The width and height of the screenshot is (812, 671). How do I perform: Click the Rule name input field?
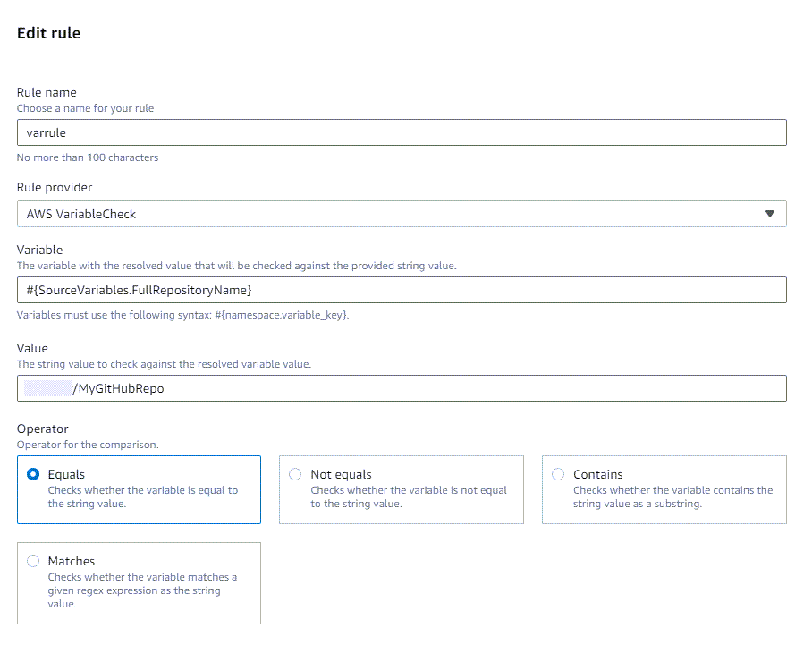(401, 132)
